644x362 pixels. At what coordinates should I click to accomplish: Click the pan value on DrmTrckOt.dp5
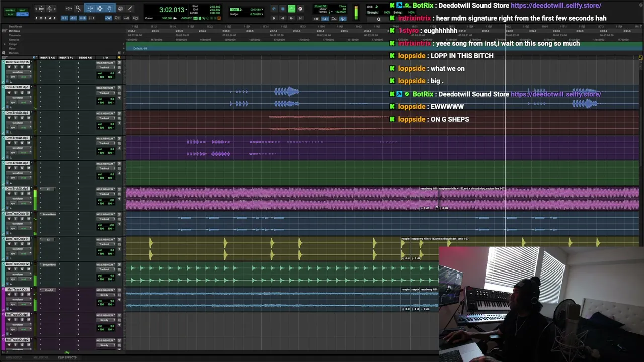106,103
